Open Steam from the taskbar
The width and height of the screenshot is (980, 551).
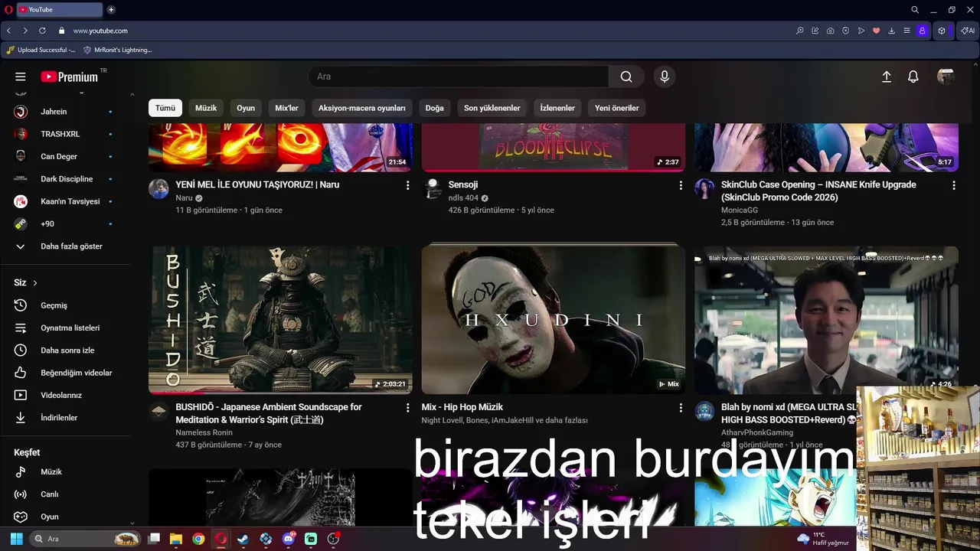tap(243, 539)
